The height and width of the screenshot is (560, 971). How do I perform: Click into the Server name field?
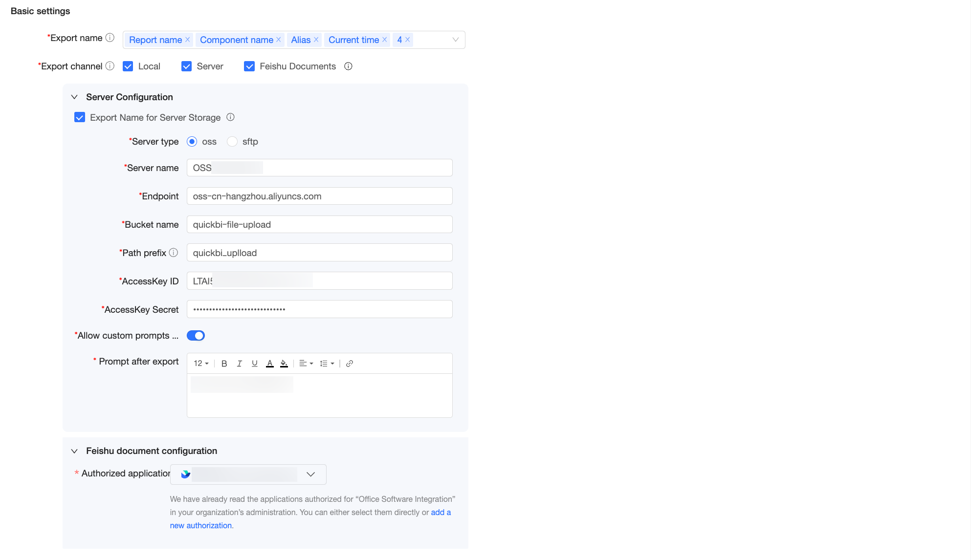click(x=320, y=168)
